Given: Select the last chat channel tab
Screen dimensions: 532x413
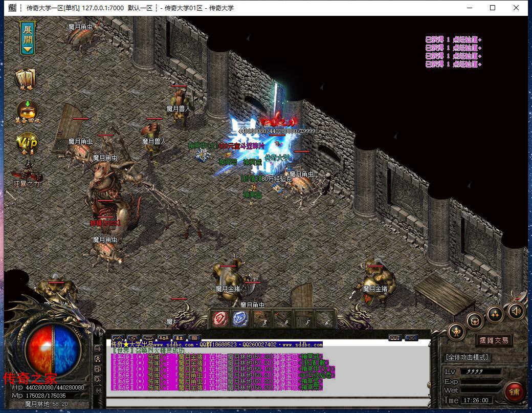Looking at the screenshot, I should click(x=194, y=338).
